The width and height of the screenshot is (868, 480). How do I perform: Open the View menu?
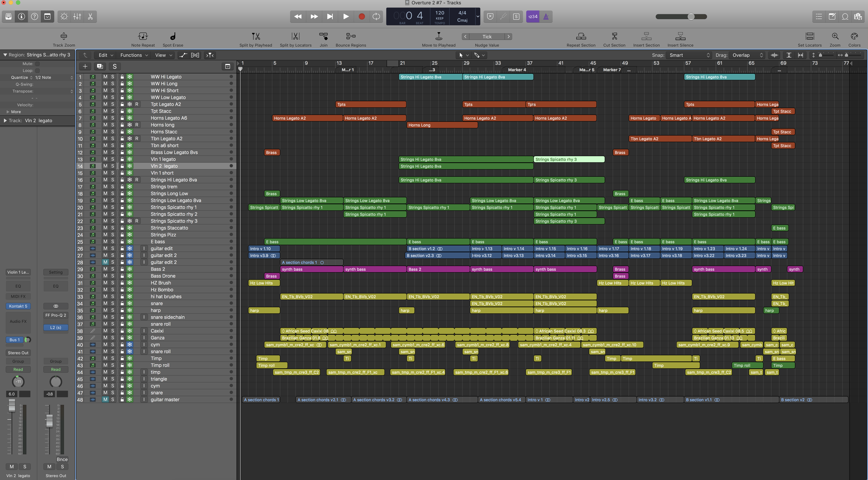pos(163,55)
